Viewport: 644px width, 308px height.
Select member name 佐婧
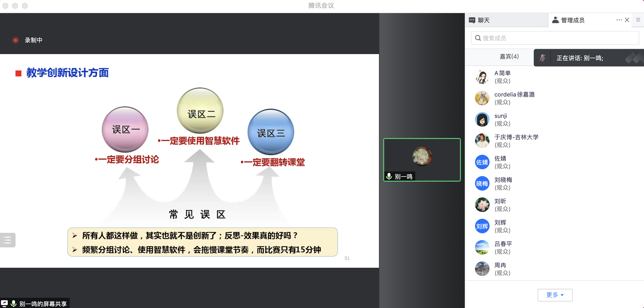tap(500, 159)
